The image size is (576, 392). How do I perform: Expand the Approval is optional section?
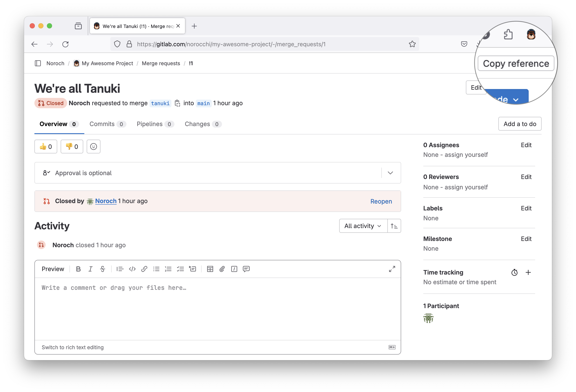coord(390,173)
